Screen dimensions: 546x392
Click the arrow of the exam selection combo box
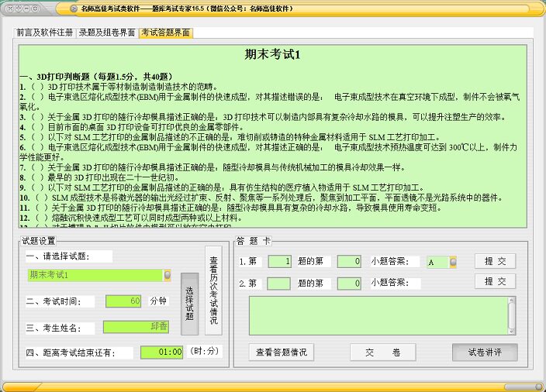pos(168,275)
